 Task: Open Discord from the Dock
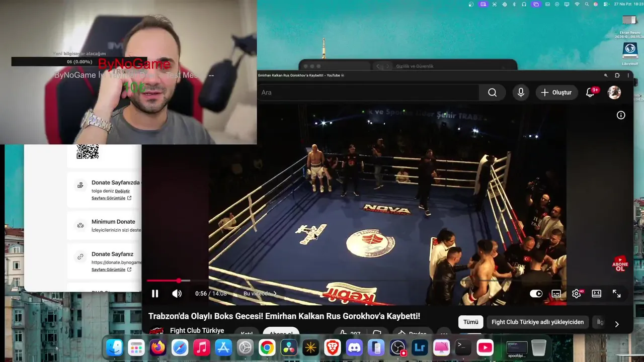[354, 347]
